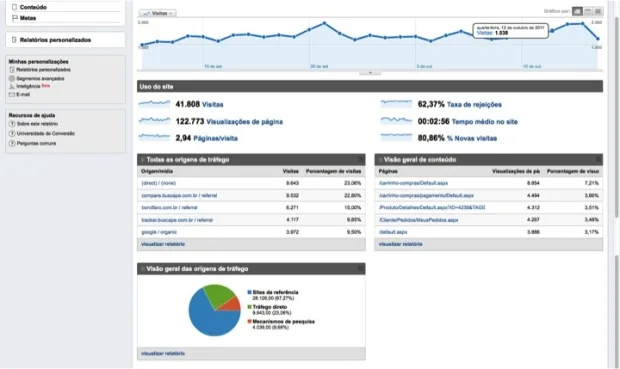Open the Páginas/visita link
The image size is (620, 369).
click(215, 138)
